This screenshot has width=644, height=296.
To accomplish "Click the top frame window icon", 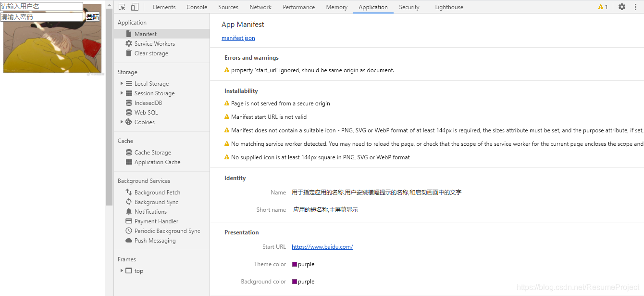I will click(129, 270).
